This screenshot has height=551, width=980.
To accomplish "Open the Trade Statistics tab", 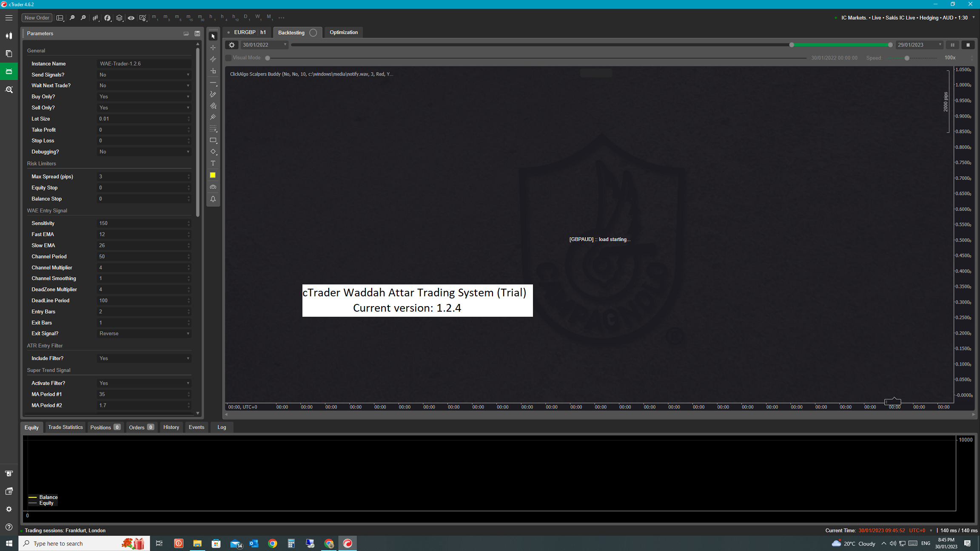I will click(x=66, y=427).
